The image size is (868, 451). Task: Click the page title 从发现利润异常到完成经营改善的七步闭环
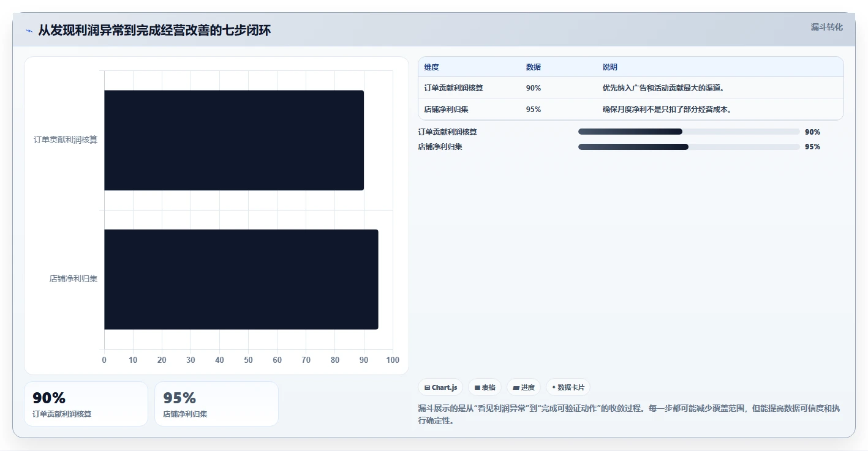click(154, 31)
